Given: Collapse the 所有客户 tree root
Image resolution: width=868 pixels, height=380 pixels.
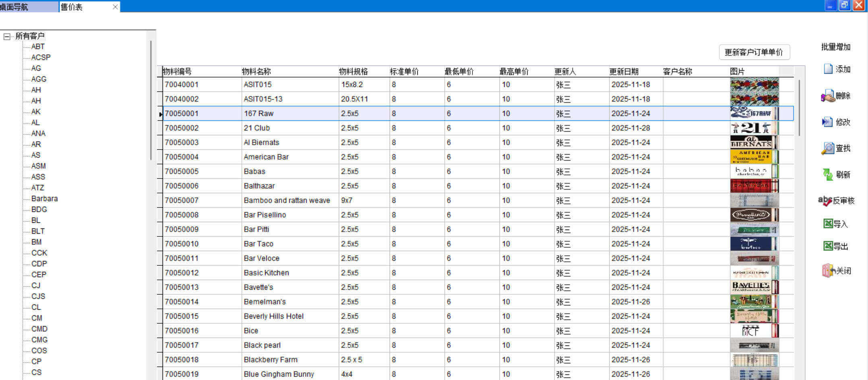Looking at the screenshot, I should [7, 37].
